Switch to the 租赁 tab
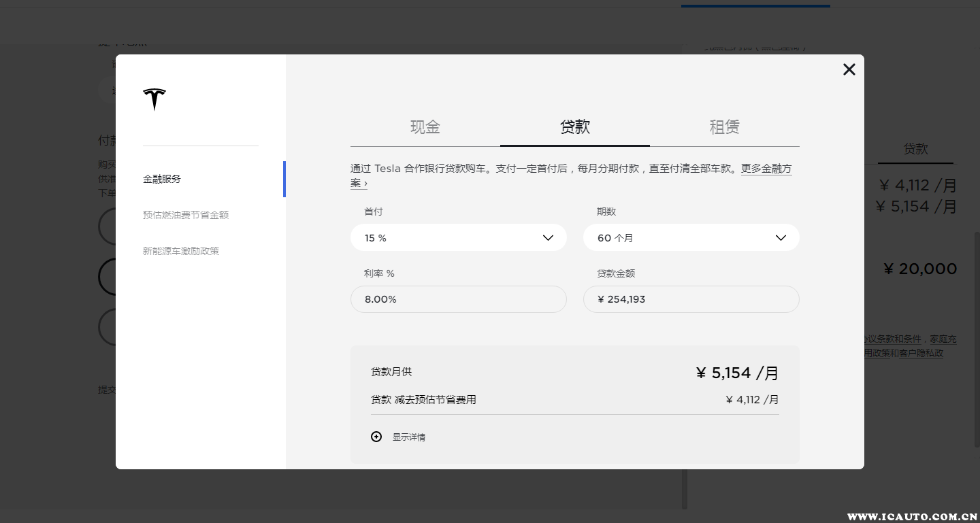 pos(725,127)
